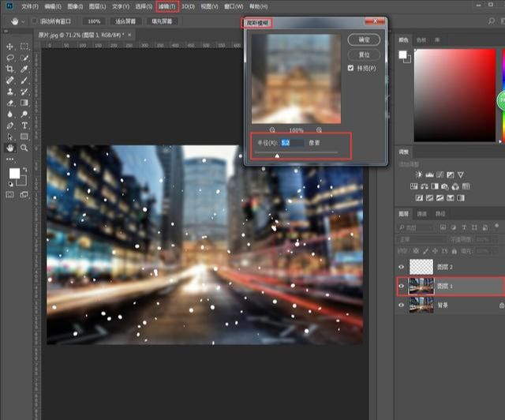This screenshot has width=505, height=420.
Task: Click the search magnifier in options bar
Action: (491, 21)
